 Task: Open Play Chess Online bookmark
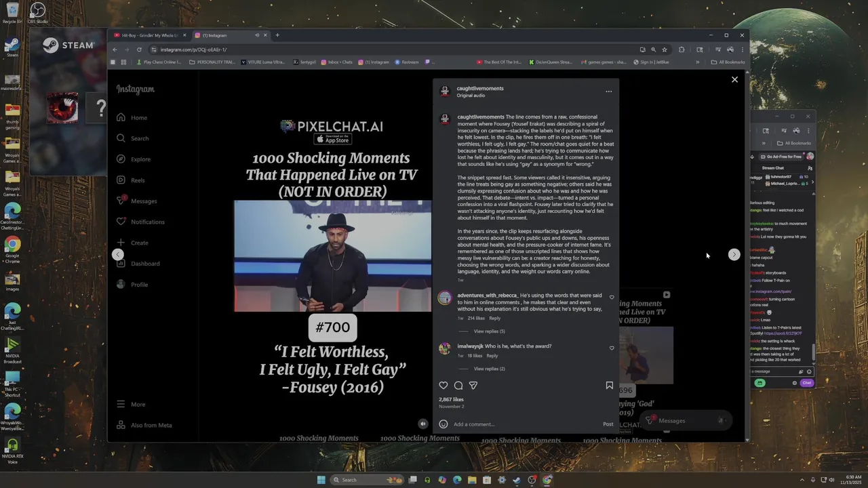(159, 62)
